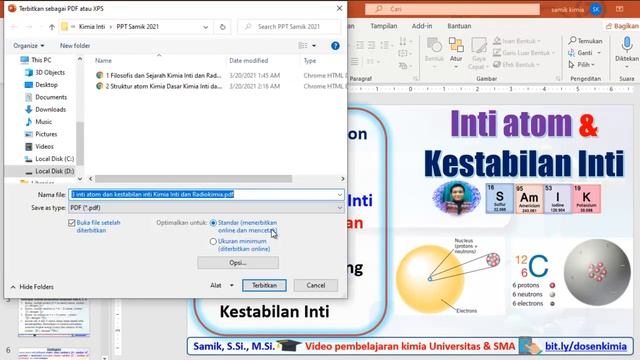Click the Up one level arrow icon
The width and height of the screenshot is (640, 360).
click(x=52, y=27)
